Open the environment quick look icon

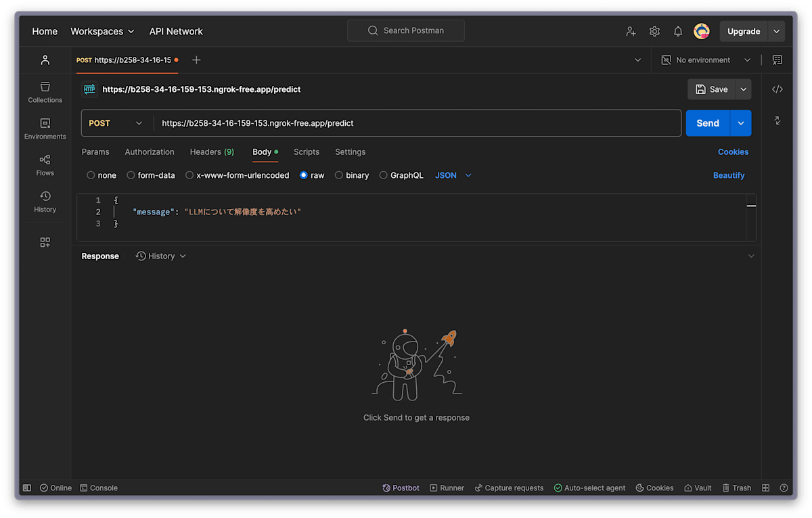pyautogui.click(x=777, y=60)
